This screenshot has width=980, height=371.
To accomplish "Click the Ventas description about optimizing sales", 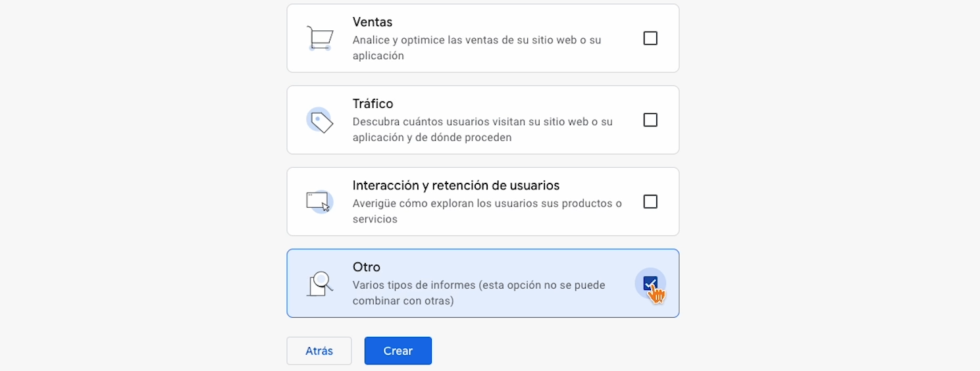I will [477, 48].
